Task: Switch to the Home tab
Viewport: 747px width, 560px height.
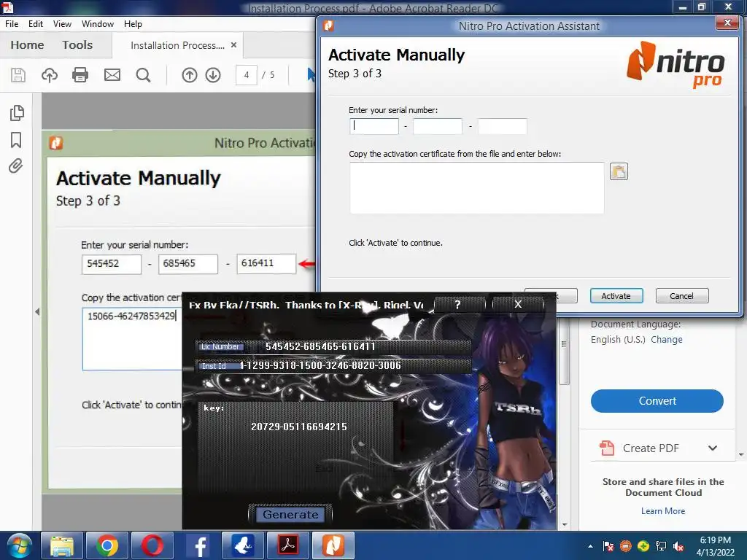Action: [27, 44]
